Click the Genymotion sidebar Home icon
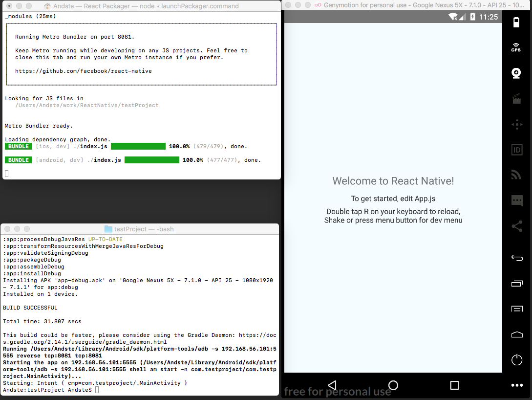Viewport: 532px width, 400px height. pos(517,334)
